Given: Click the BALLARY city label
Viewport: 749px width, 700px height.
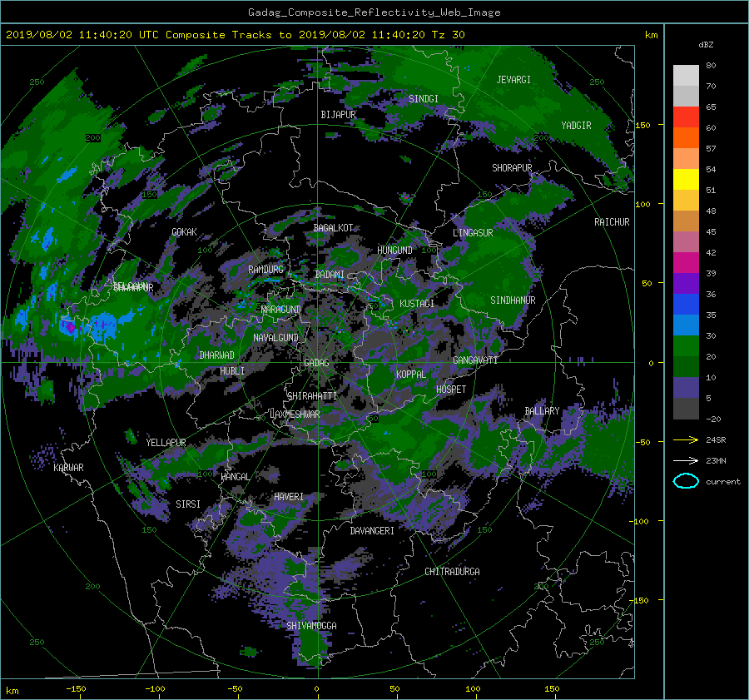Looking at the screenshot, I should pos(542,411).
